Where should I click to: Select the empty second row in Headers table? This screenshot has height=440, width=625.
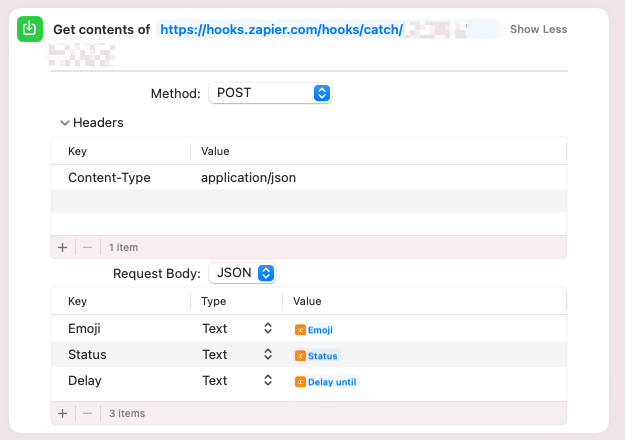coord(309,201)
